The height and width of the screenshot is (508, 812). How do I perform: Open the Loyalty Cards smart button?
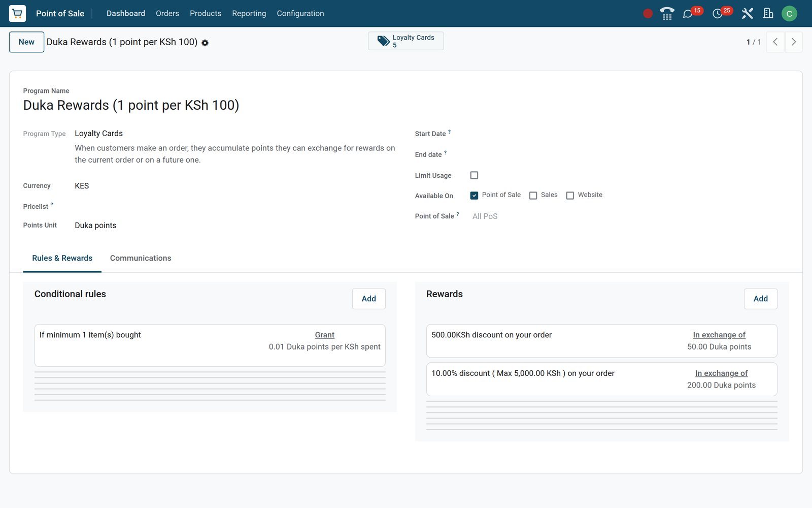(x=406, y=41)
